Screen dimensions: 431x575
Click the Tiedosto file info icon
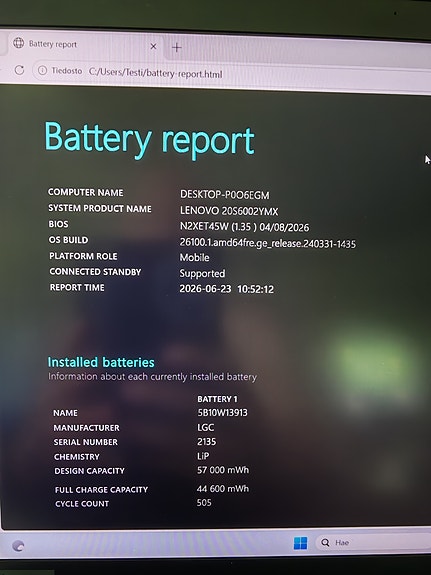(43, 70)
